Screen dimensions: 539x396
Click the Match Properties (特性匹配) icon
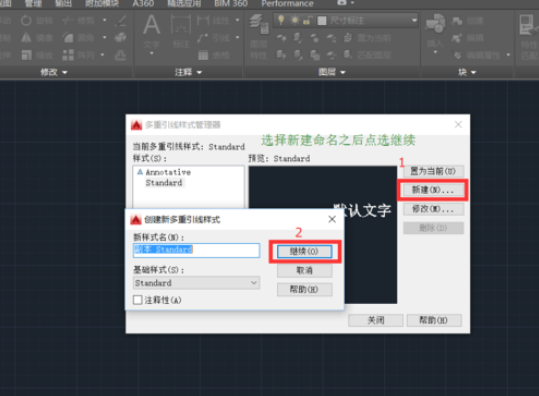(527, 25)
